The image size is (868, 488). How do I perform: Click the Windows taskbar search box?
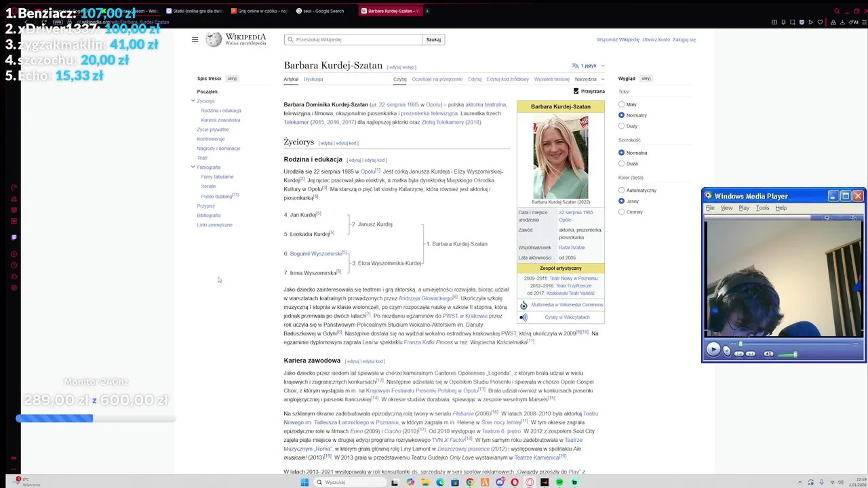tap(351, 482)
